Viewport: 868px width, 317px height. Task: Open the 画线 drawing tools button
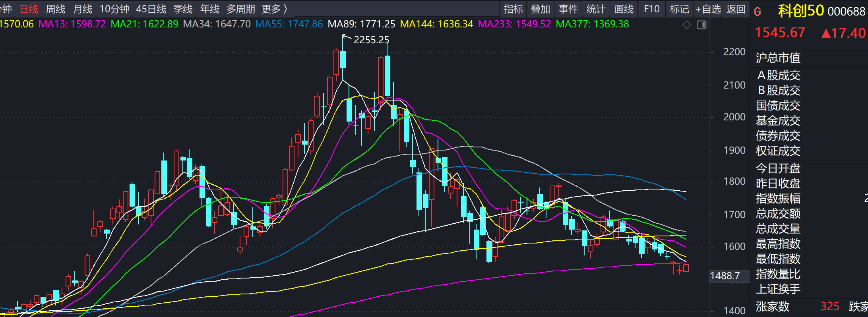(624, 9)
